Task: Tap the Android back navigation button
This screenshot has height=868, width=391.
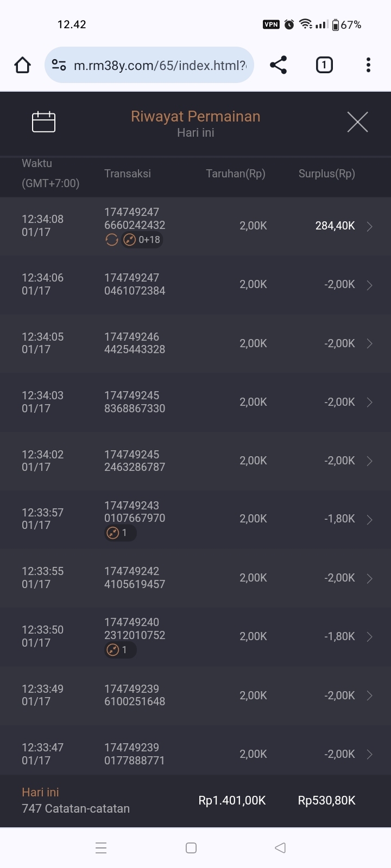Action: (x=280, y=848)
